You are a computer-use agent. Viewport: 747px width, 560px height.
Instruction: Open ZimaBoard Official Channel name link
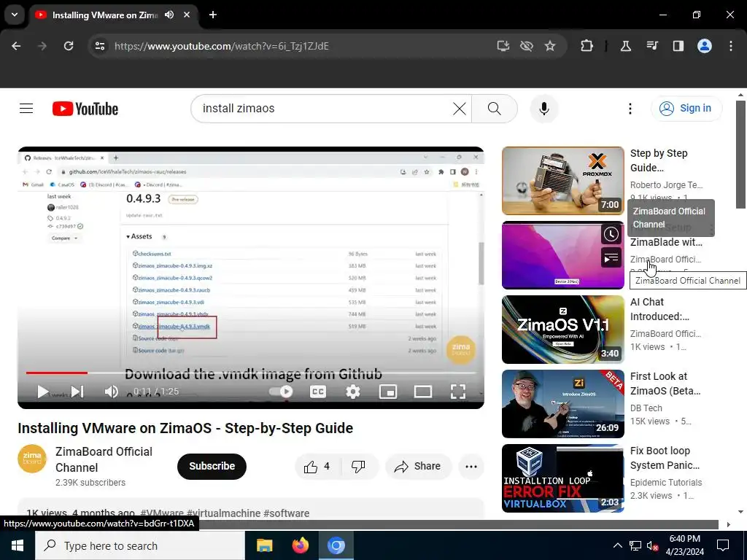pos(104,459)
